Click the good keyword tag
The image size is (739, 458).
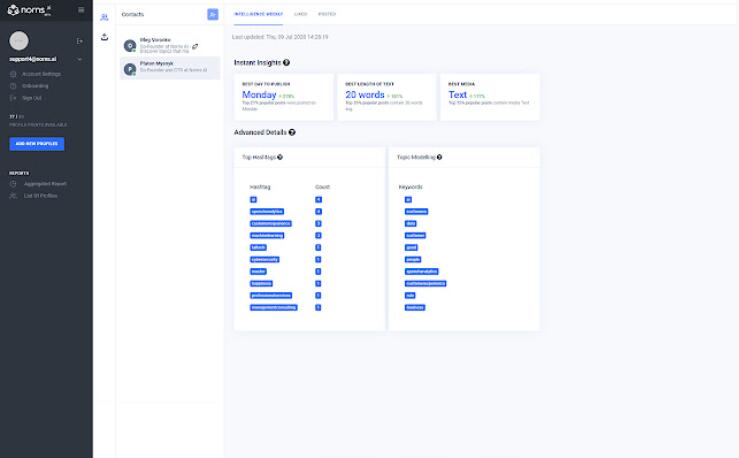tap(411, 247)
